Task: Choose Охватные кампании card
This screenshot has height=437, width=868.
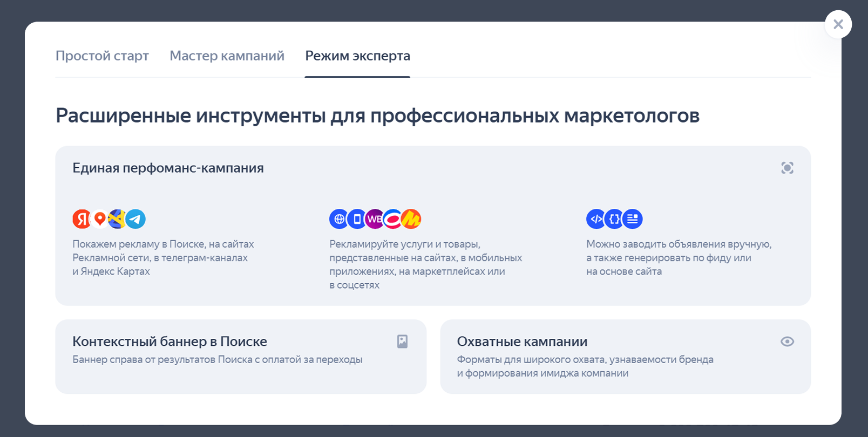Action: (x=626, y=357)
